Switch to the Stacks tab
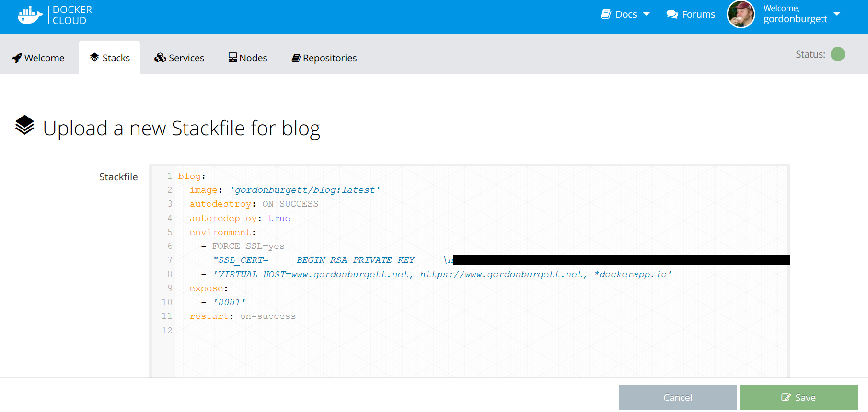This screenshot has width=868, height=412. coord(109,58)
